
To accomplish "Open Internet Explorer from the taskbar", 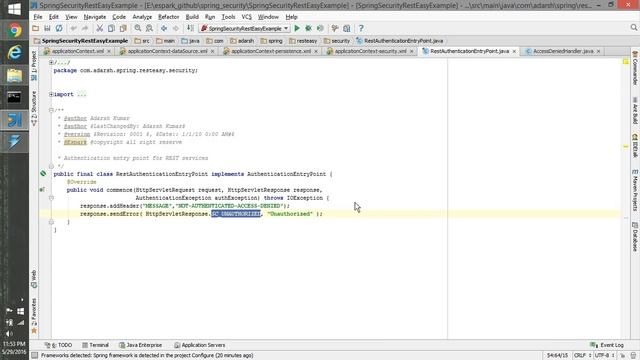I will point(14,53).
